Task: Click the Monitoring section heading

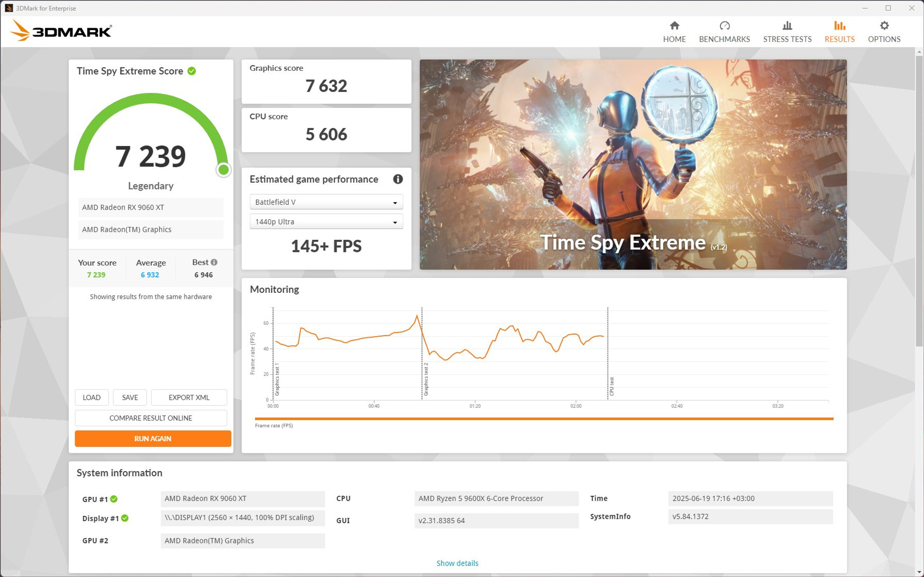Action: point(274,289)
